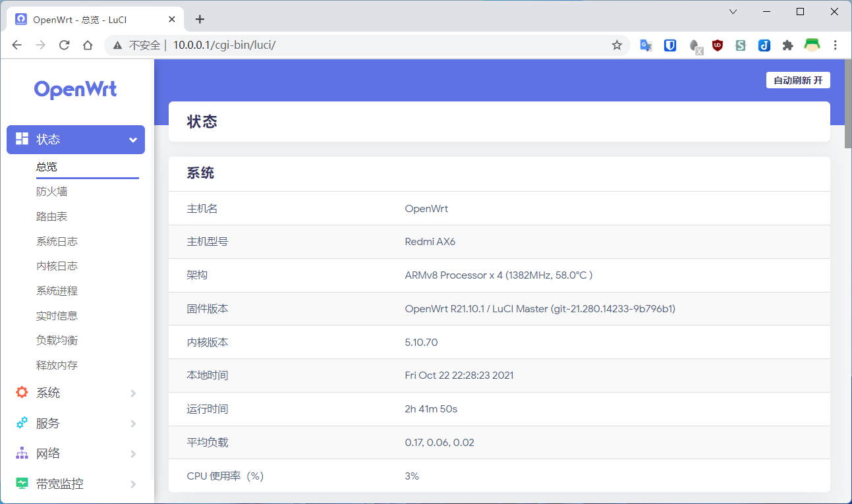
Task: Click the green monitor icon beside 带宽监控
Action: [x=22, y=484]
